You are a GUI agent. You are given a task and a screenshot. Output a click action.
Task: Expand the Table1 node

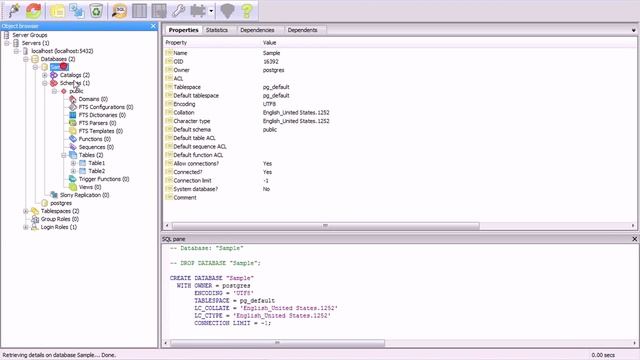tap(73, 163)
